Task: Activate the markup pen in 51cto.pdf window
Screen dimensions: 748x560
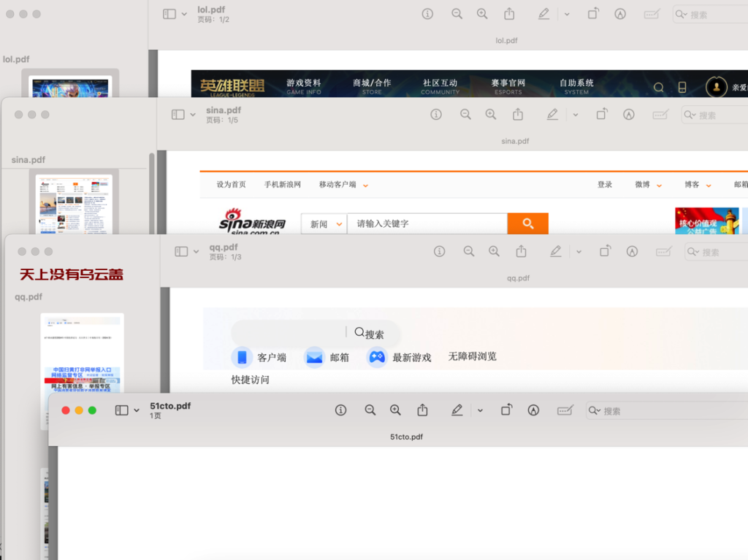Action: (457, 410)
